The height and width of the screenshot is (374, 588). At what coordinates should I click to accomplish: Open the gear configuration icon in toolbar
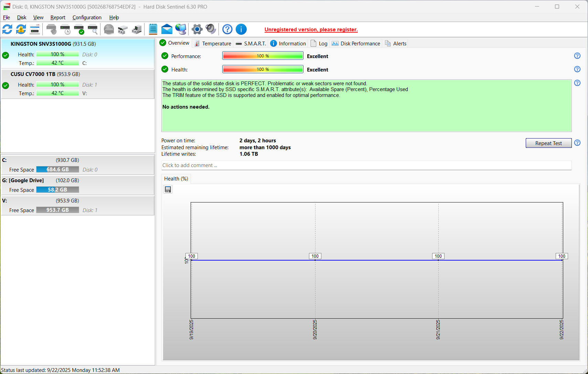point(197,30)
